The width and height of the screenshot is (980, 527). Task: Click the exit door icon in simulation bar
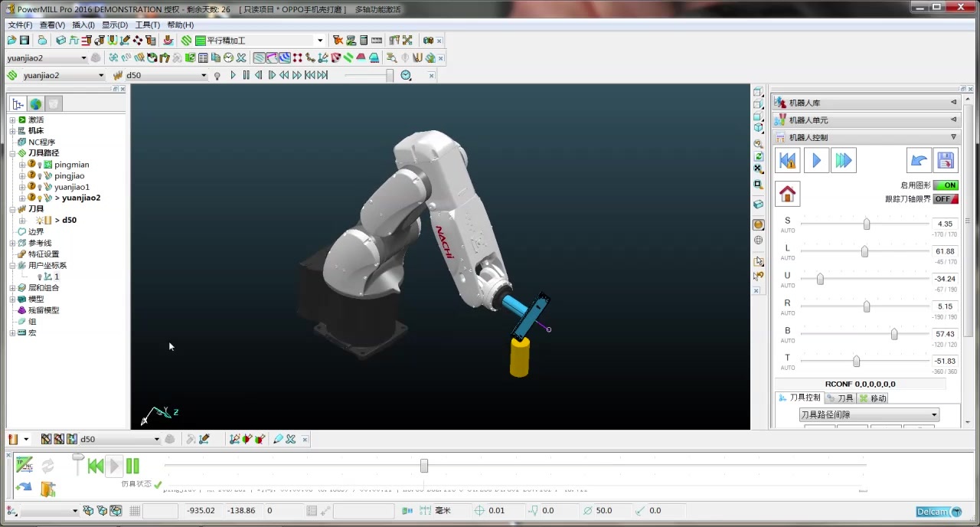click(47, 488)
